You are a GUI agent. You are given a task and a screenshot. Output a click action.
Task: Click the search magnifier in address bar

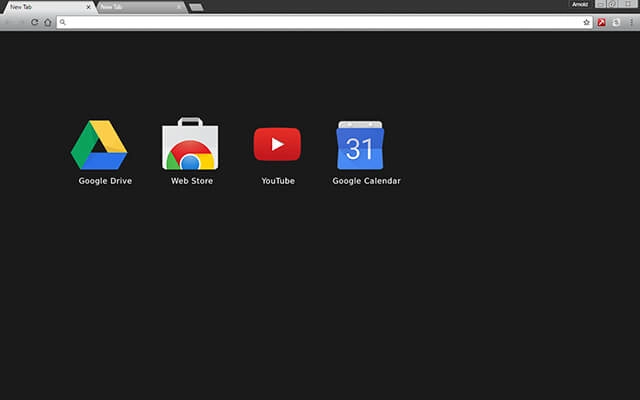pyautogui.click(x=62, y=22)
